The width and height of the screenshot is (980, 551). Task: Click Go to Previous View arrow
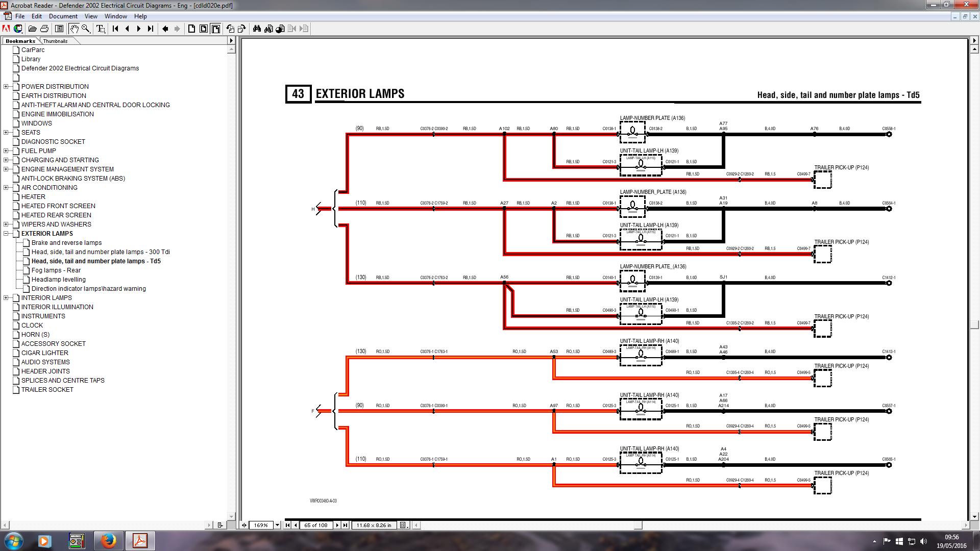pyautogui.click(x=165, y=29)
